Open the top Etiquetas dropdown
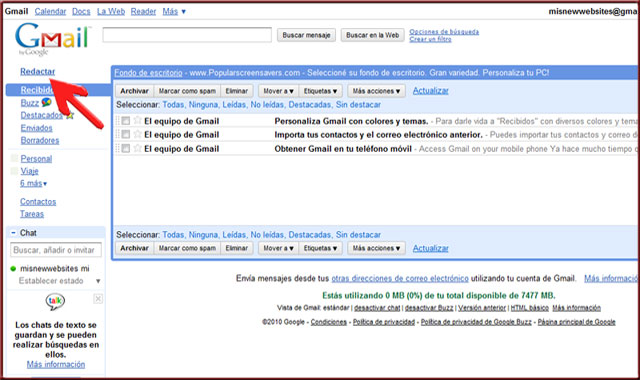This screenshot has height=380, width=640. click(x=320, y=91)
